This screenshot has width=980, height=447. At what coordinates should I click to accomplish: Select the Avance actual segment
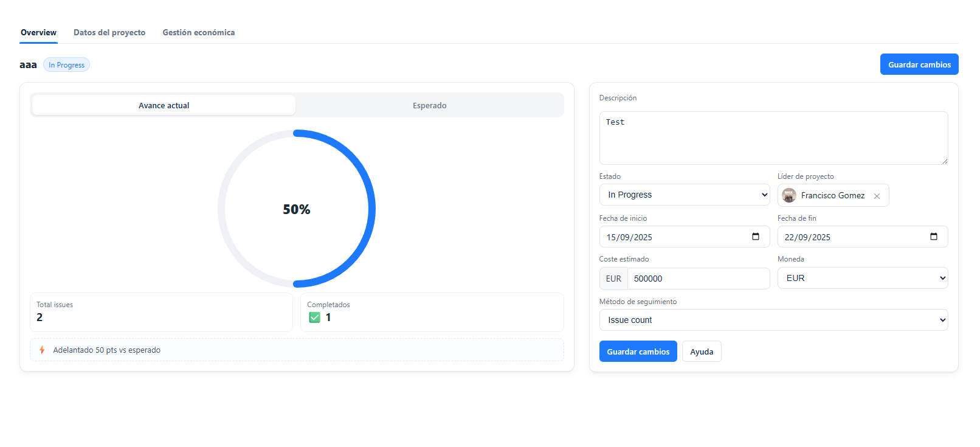(x=164, y=105)
